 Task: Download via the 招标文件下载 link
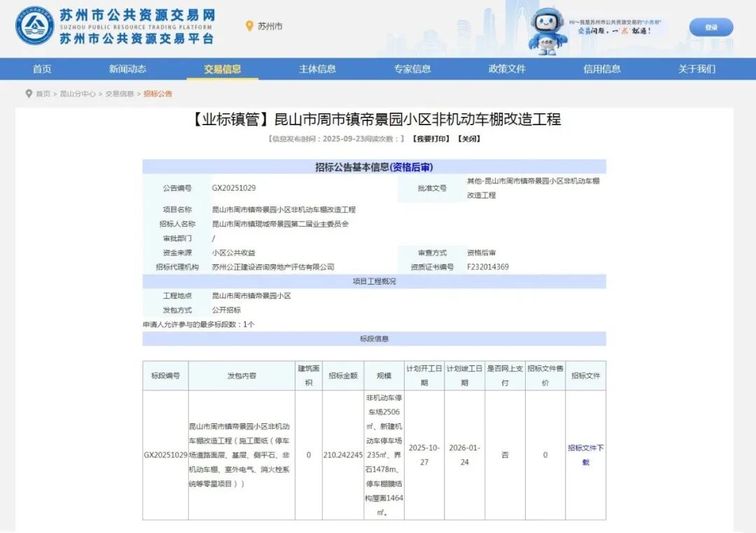[x=585, y=455]
